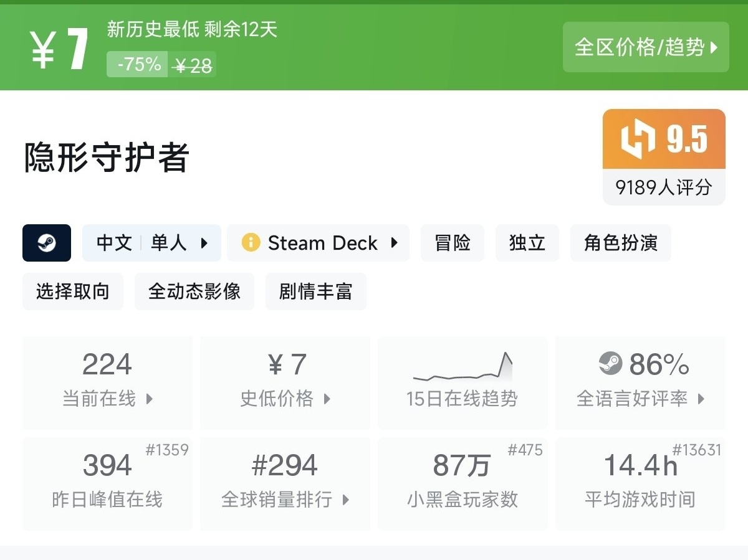Select the 独立 genre tag
Viewport: 748px width, 560px height.
tap(527, 243)
